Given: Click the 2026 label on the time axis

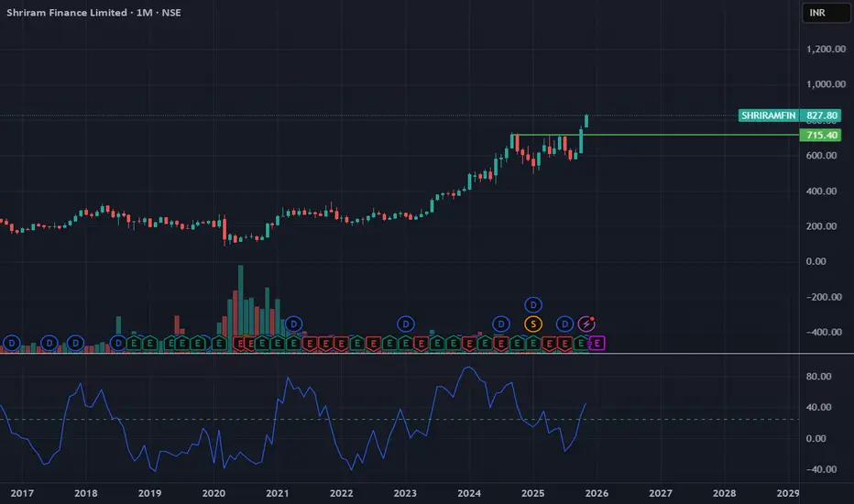Looking at the screenshot, I should coord(597,493).
